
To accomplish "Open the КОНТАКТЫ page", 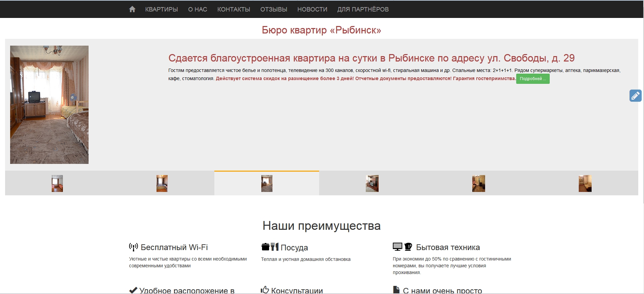I will click(x=234, y=9).
